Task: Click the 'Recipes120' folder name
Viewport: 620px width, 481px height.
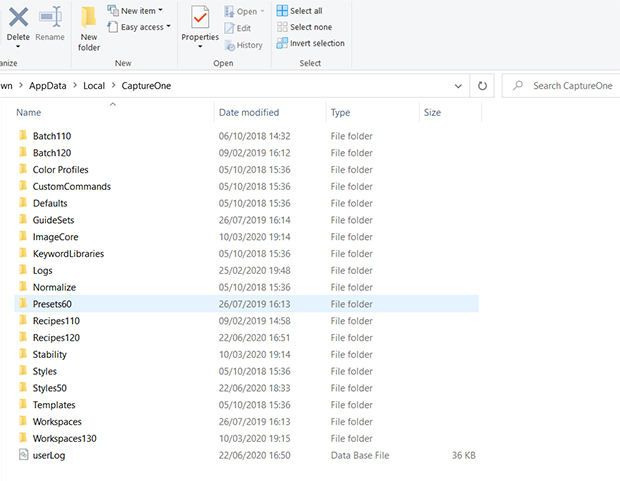Action: pos(56,338)
